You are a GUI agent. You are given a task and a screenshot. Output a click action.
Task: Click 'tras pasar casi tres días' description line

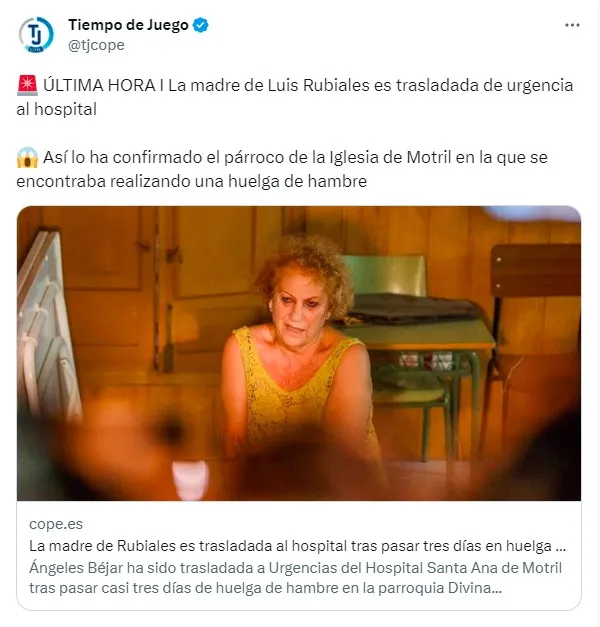click(265, 588)
